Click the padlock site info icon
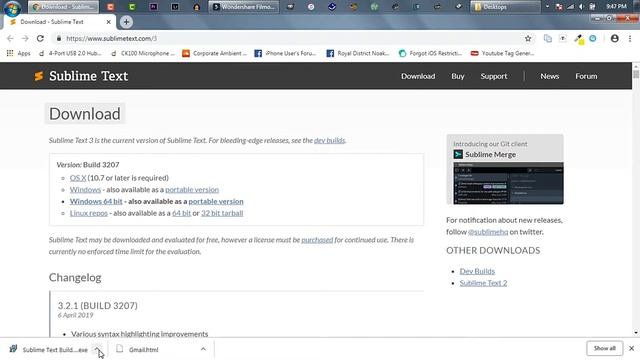 tap(59, 38)
